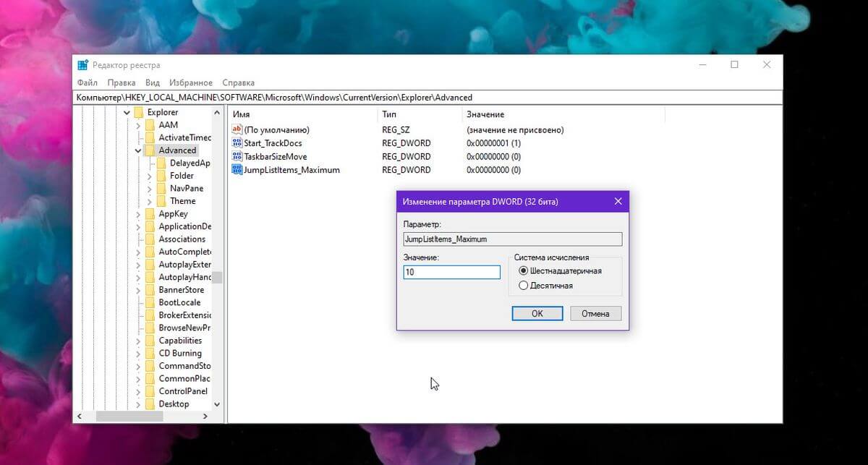The image size is (868, 465).
Task: Click the AppKey folder icon
Action: pyautogui.click(x=150, y=213)
